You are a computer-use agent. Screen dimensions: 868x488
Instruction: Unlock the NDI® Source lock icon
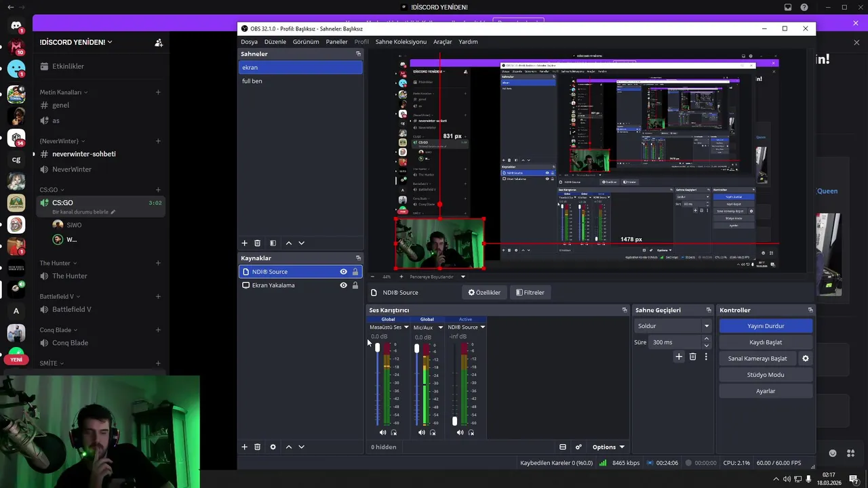[355, 272]
